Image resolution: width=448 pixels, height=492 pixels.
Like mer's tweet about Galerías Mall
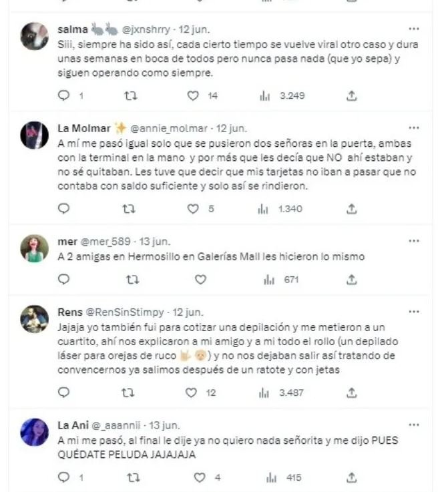click(200, 280)
